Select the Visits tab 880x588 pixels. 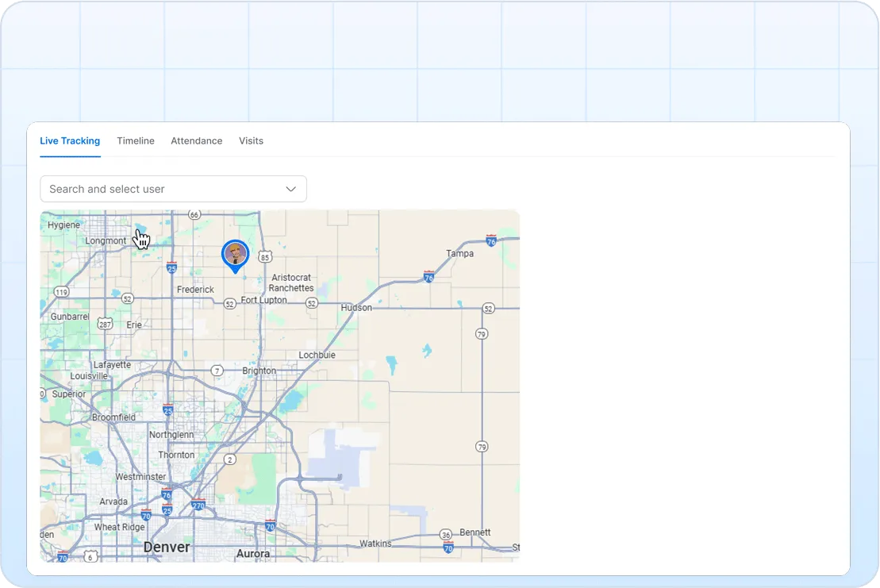point(251,140)
